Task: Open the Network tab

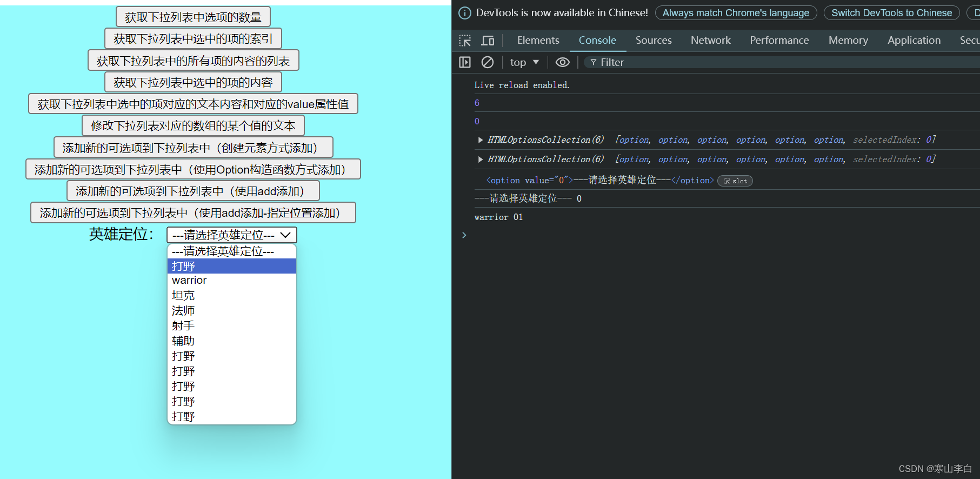Action: coord(710,41)
